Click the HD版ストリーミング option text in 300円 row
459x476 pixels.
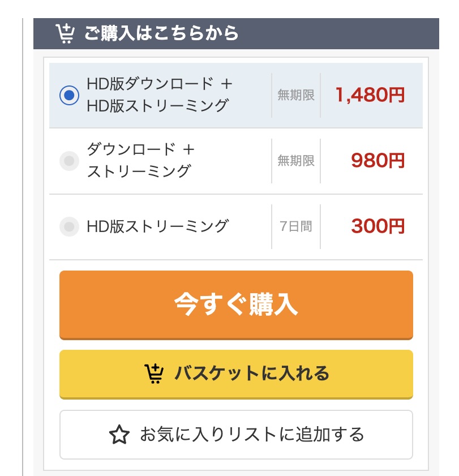click(157, 226)
